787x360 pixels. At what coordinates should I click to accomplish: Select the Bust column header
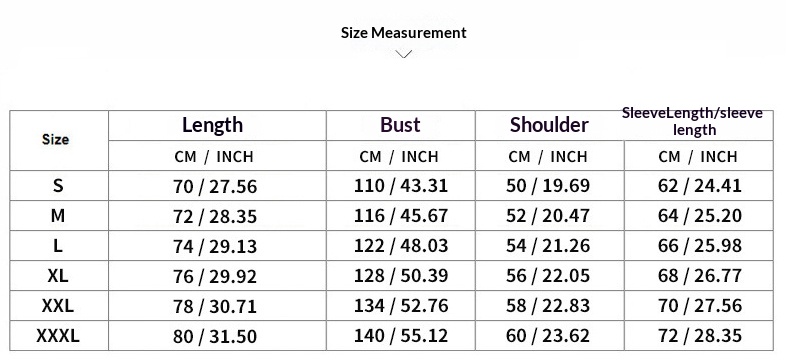[x=400, y=125]
